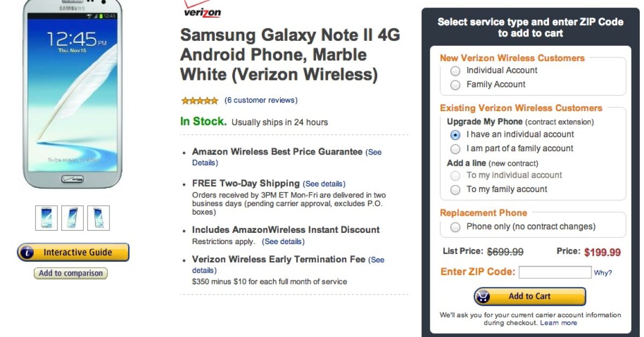
Task: Select the first phone thumbnail
Action: coord(46,217)
